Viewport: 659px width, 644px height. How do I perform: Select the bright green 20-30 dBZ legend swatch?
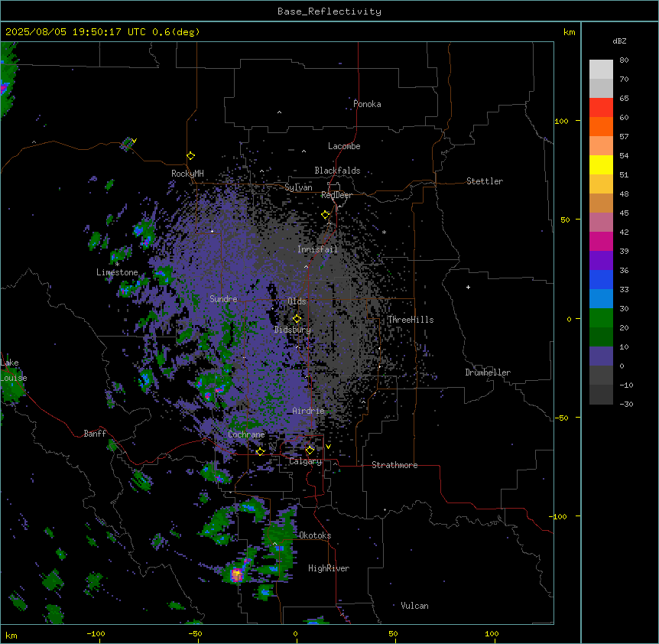[601, 318]
